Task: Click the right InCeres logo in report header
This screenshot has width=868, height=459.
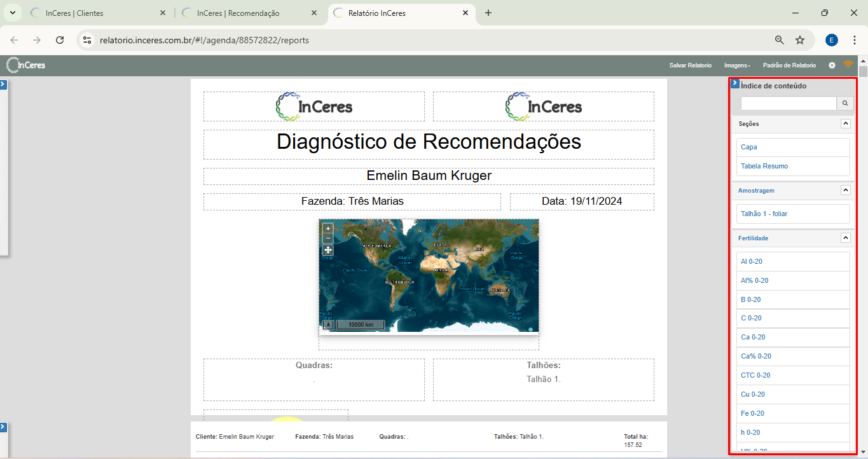Action: 544,106
